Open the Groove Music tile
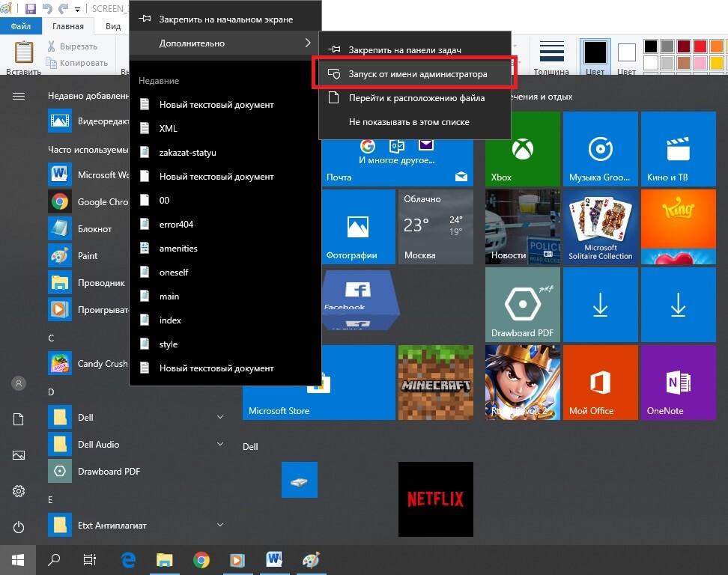 601,149
